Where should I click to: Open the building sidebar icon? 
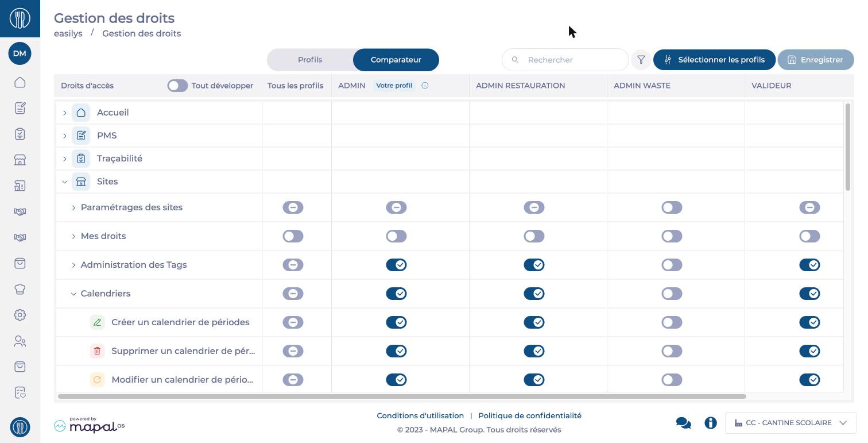20,186
